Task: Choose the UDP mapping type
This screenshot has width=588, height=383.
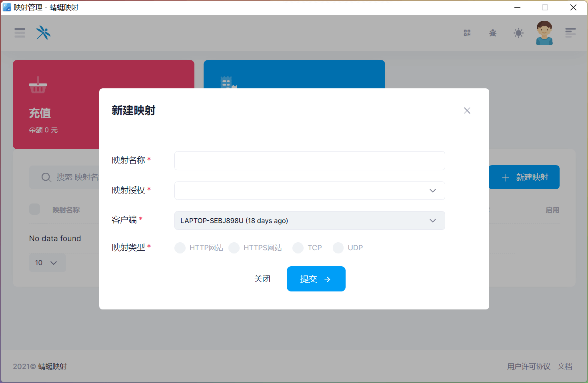Action: click(x=338, y=248)
